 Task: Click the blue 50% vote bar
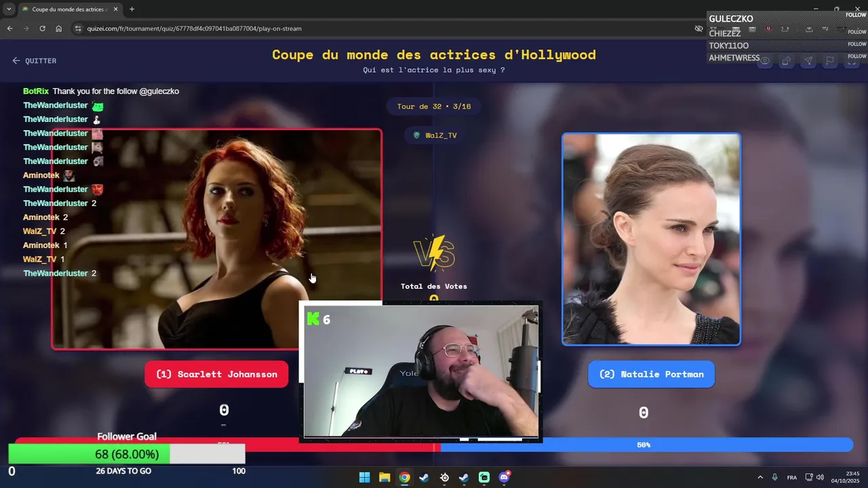coord(647,445)
